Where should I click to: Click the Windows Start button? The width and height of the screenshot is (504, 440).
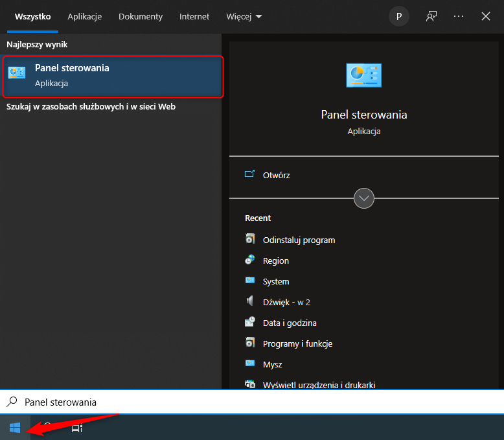14,428
